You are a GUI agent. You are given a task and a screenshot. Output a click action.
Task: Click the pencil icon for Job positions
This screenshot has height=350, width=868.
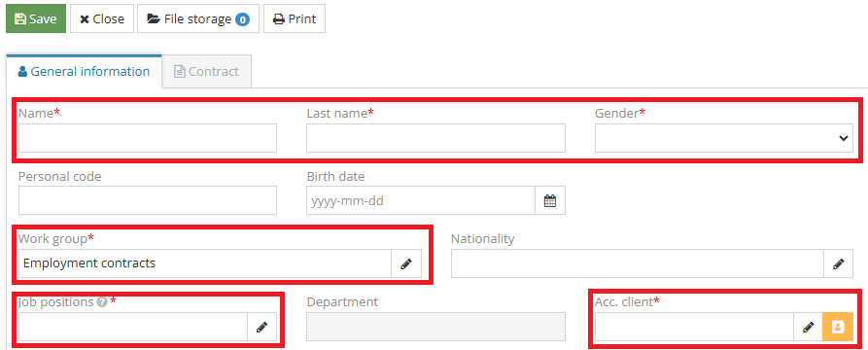click(261, 327)
